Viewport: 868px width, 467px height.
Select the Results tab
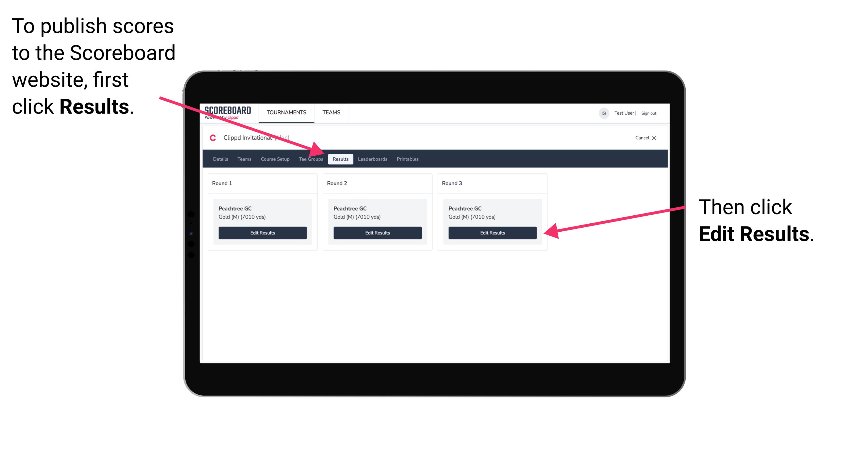click(340, 159)
